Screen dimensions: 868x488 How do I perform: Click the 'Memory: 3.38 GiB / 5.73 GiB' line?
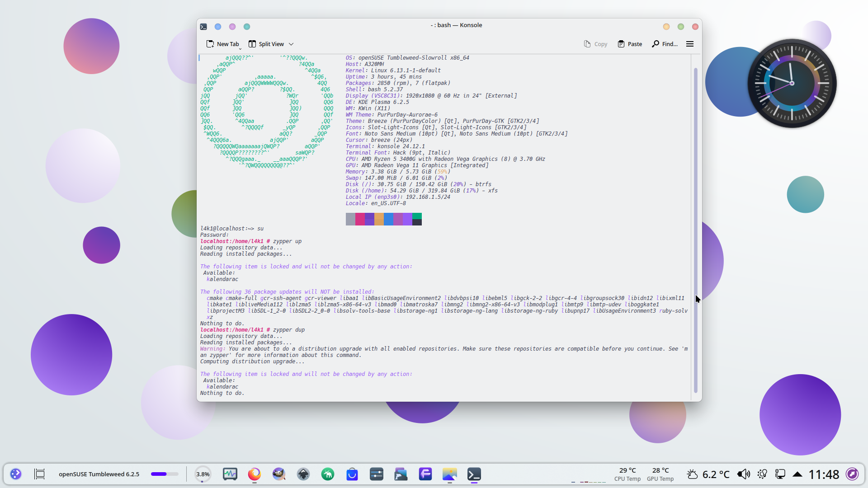click(398, 172)
